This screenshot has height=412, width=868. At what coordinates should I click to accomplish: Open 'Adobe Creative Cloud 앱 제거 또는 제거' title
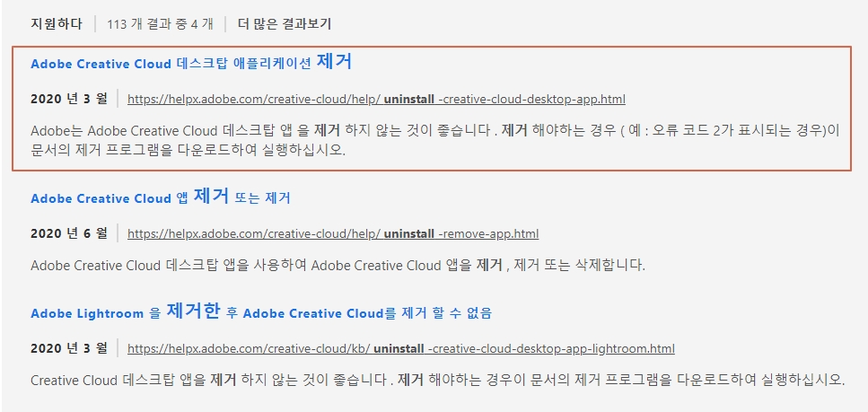pyautogui.click(x=161, y=197)
